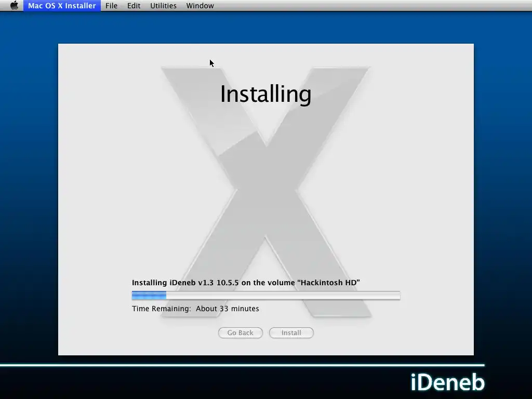
Task: Click the Install button
Action: click(291, 333)
